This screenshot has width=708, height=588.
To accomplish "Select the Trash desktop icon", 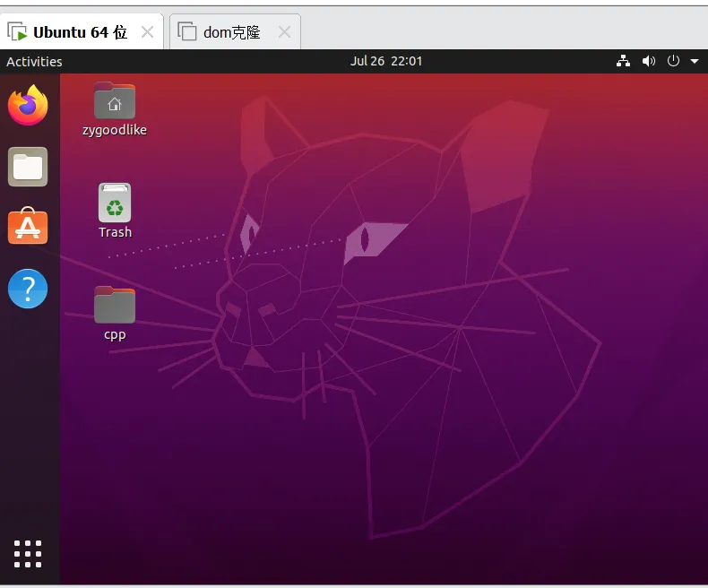I will click(x=115, y=203).
